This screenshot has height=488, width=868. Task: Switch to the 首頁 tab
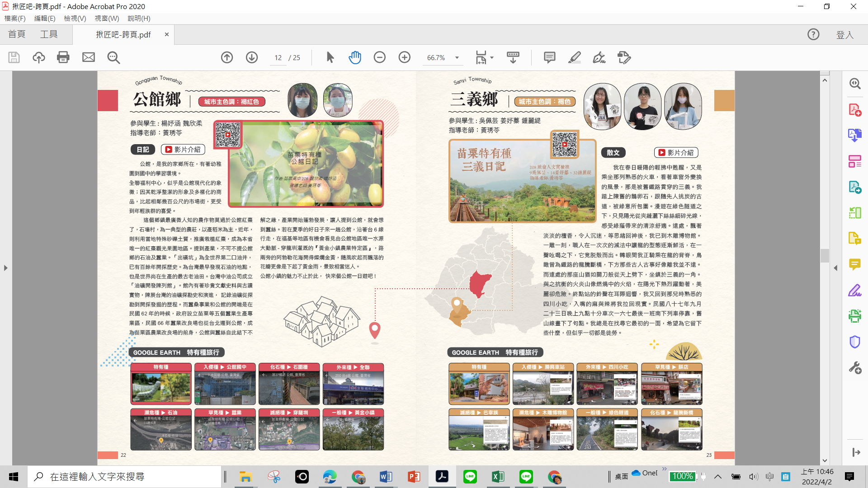17,34
